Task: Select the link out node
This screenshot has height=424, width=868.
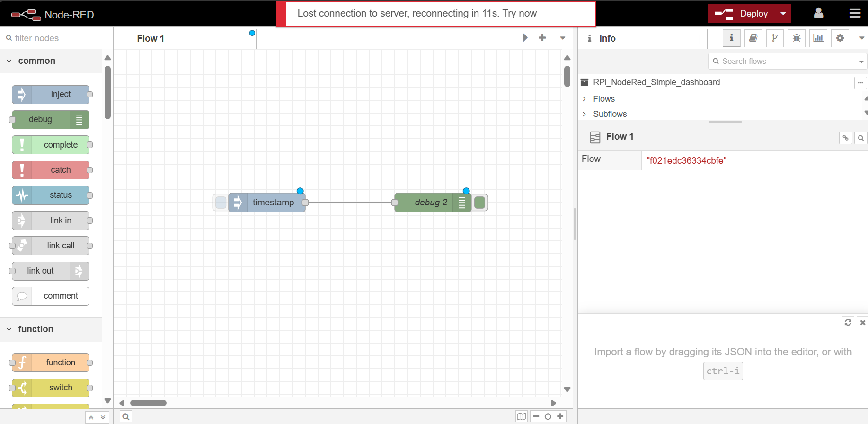Action: [51, 271]
